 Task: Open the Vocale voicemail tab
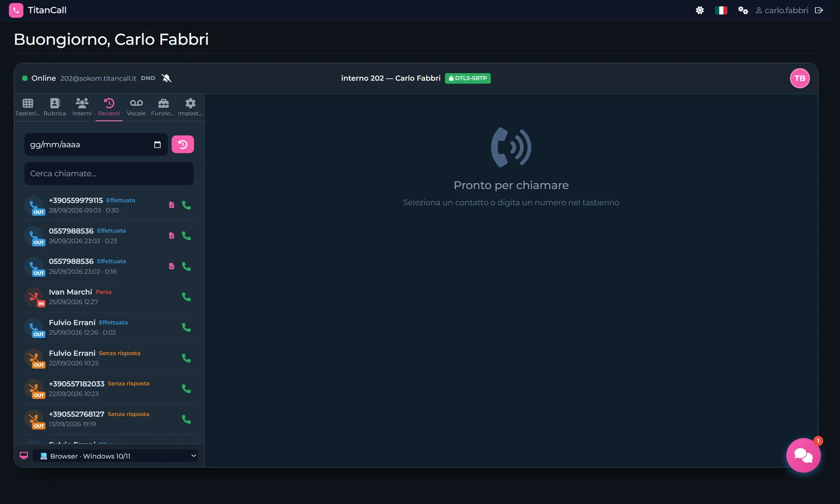[136, 107]
